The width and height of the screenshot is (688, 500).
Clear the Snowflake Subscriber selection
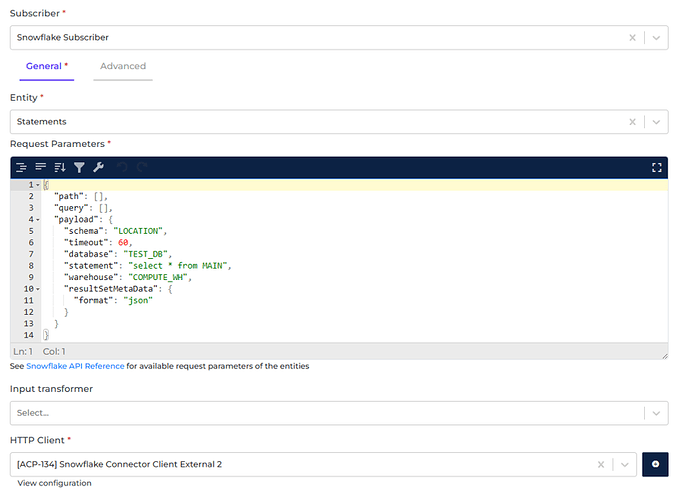tap(632, 38)
